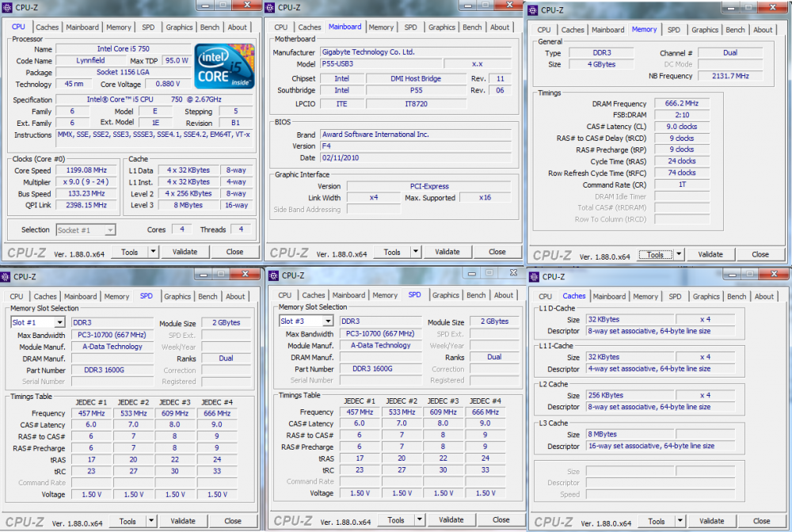Click the graphic interface version 'PCI-Express'
The height and width of the screenshot is (532, 792).
point(428,186)
